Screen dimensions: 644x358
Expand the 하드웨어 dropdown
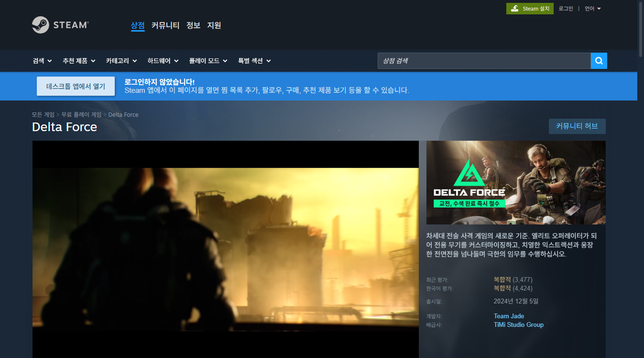pos(163,61)
